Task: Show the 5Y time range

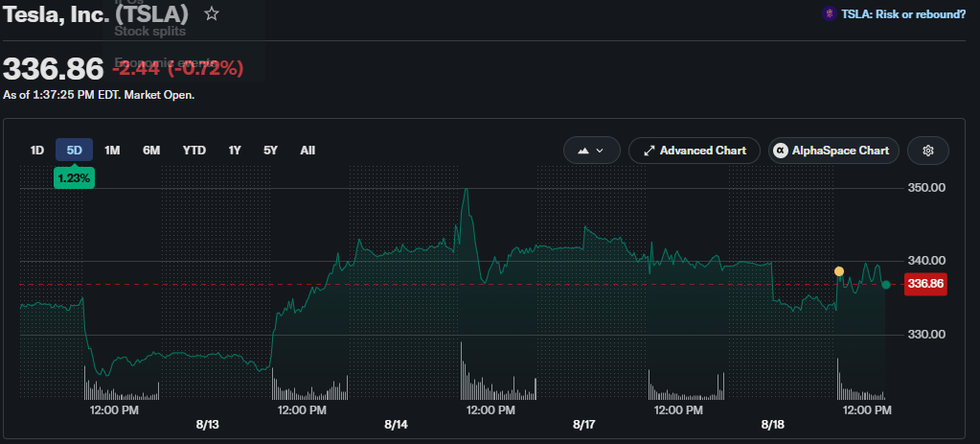Action: [270, 151]
